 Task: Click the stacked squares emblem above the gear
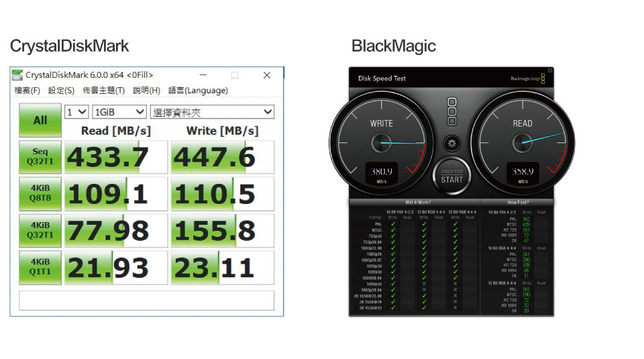[451, 111]
